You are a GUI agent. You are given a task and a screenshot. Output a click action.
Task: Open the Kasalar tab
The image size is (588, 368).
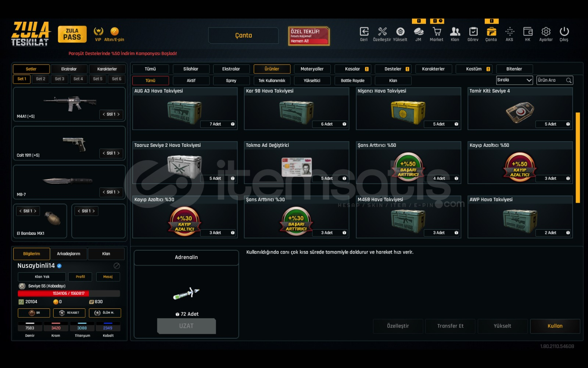(353, 69)
